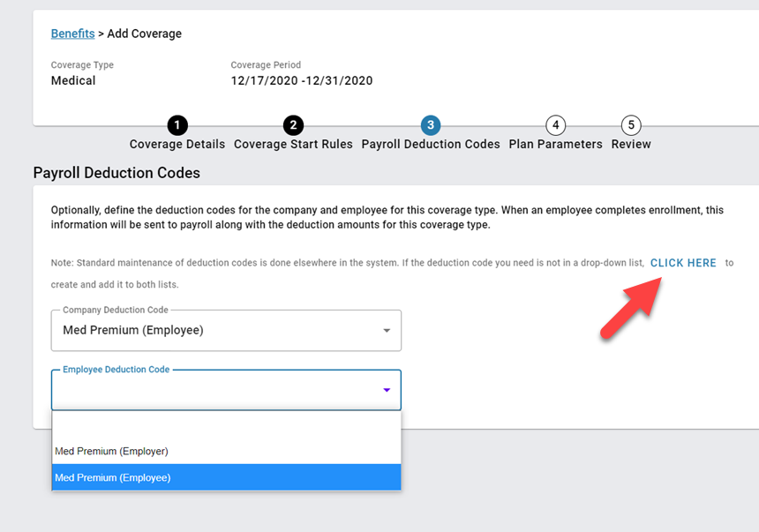The height and width of the screenshot is (532, 759).
Task: Pick the blank option in the dropdown list
Action: [x=226, y=425]
